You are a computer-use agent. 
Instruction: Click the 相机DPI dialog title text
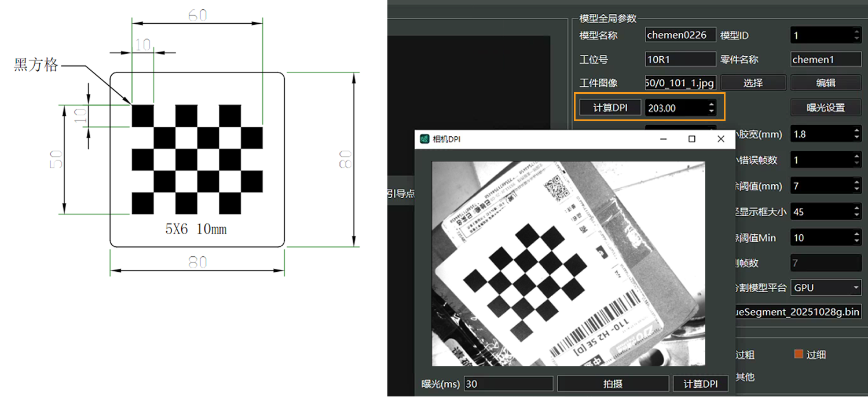point(446,139)
